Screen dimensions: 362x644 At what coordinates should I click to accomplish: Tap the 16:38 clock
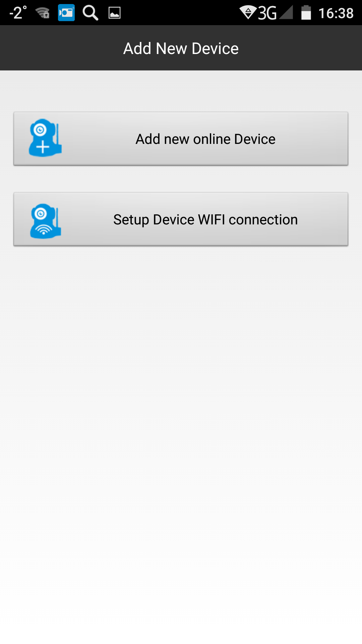pos(336,13)
